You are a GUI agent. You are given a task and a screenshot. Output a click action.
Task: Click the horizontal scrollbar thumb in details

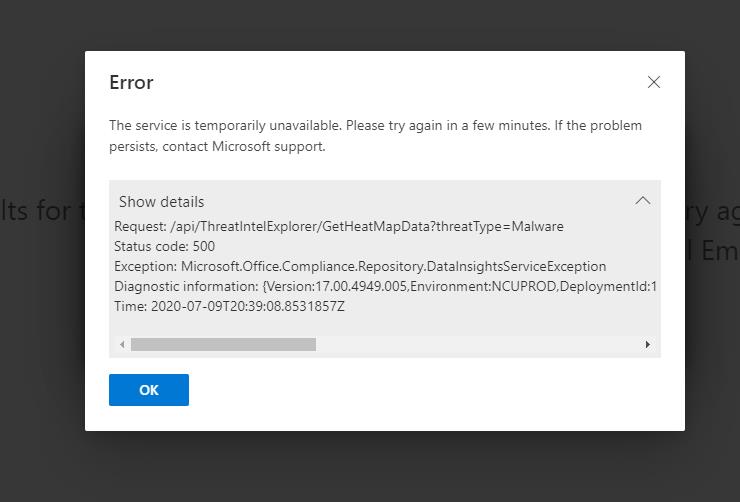coord(223,344)
